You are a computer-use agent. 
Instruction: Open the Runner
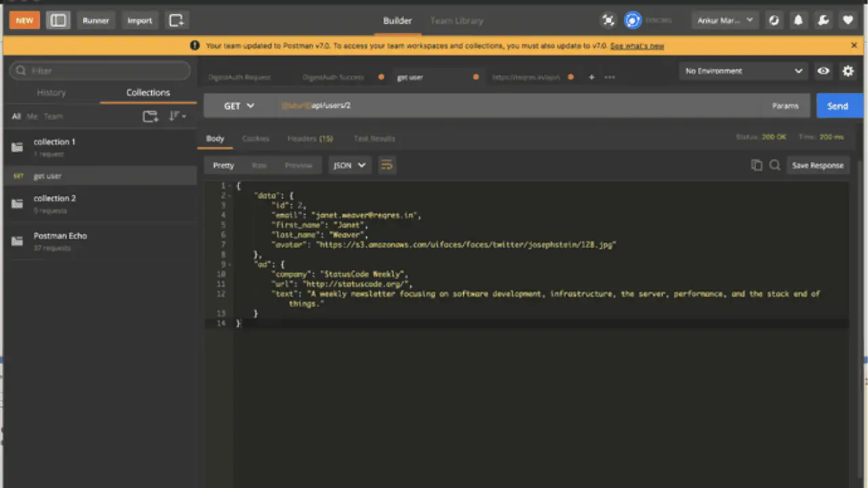point(96,20)
